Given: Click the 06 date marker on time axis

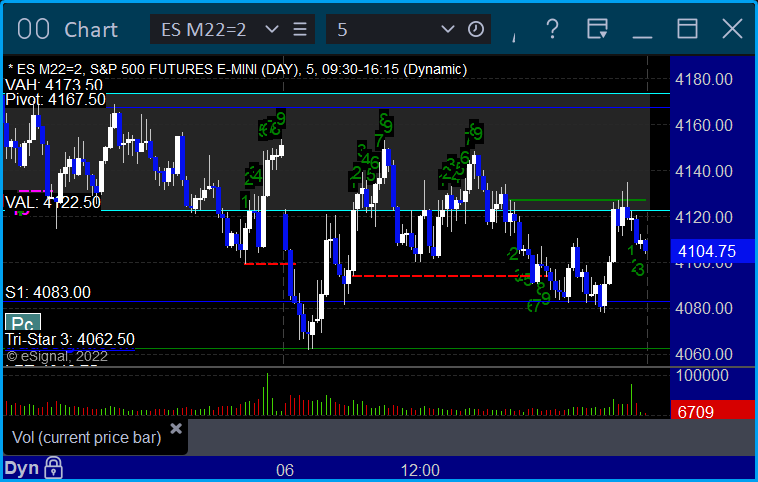Looking at the screenshot, I should click(285, 470).
